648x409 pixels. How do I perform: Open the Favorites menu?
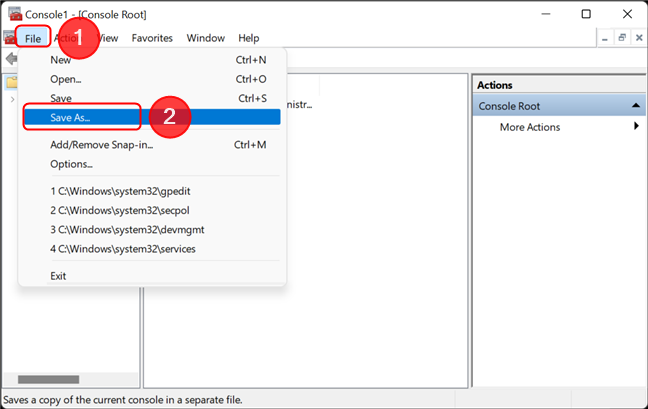point(152,38)
